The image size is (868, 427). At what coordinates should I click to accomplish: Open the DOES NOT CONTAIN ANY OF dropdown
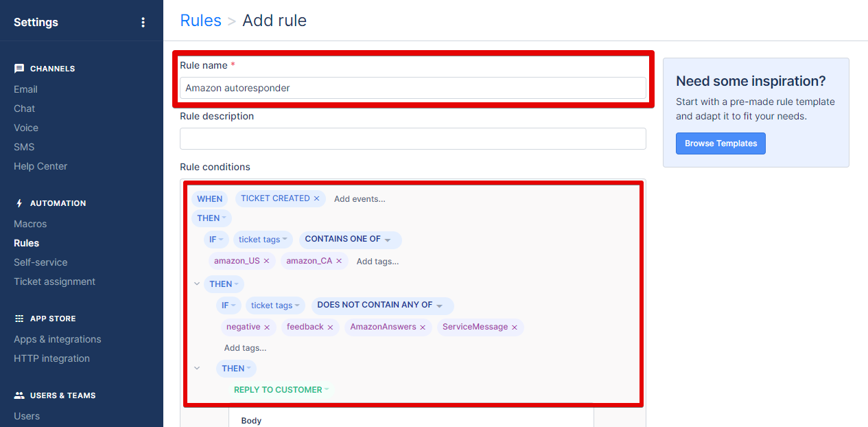[x=382, y=305]
